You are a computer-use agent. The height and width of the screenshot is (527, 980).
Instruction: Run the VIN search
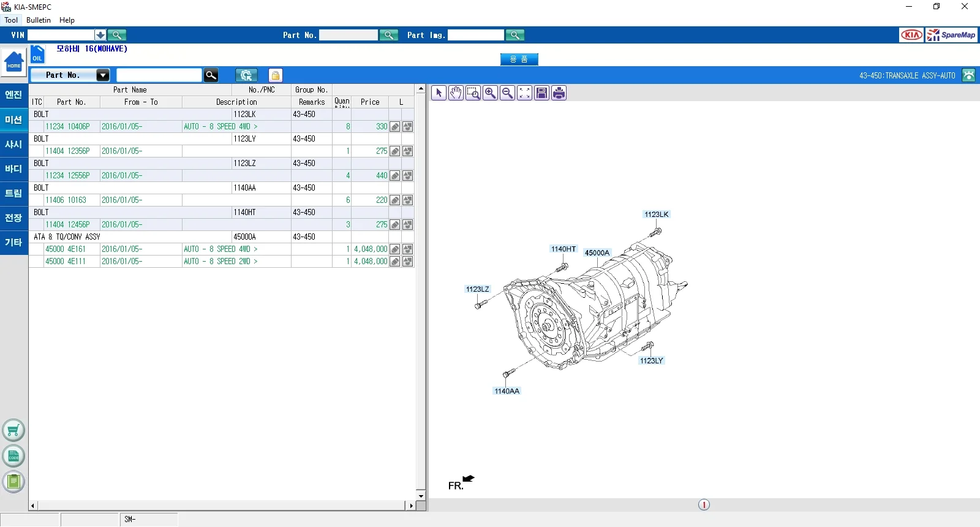[117, 35]
